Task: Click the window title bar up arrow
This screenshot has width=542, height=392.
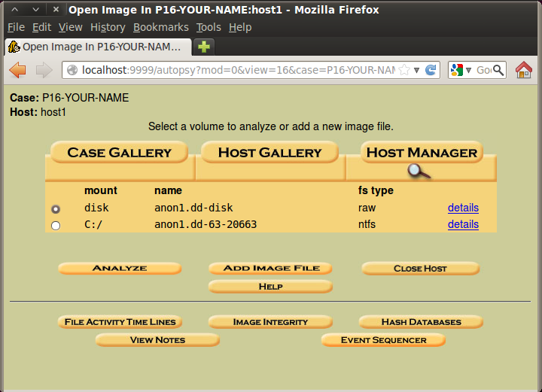Action: pos(15,9)
